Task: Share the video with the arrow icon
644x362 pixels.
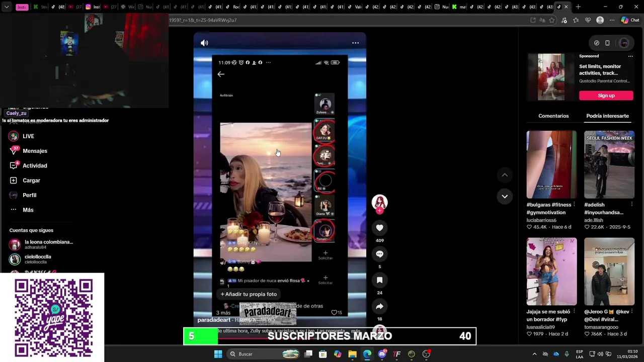Action: pyautogui.click(x=379, y=306)
